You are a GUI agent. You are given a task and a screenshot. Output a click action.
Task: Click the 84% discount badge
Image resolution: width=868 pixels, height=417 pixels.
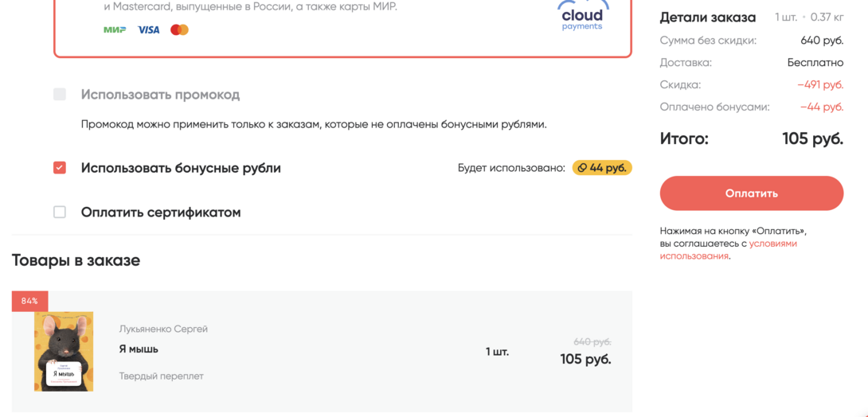(29, 301)
